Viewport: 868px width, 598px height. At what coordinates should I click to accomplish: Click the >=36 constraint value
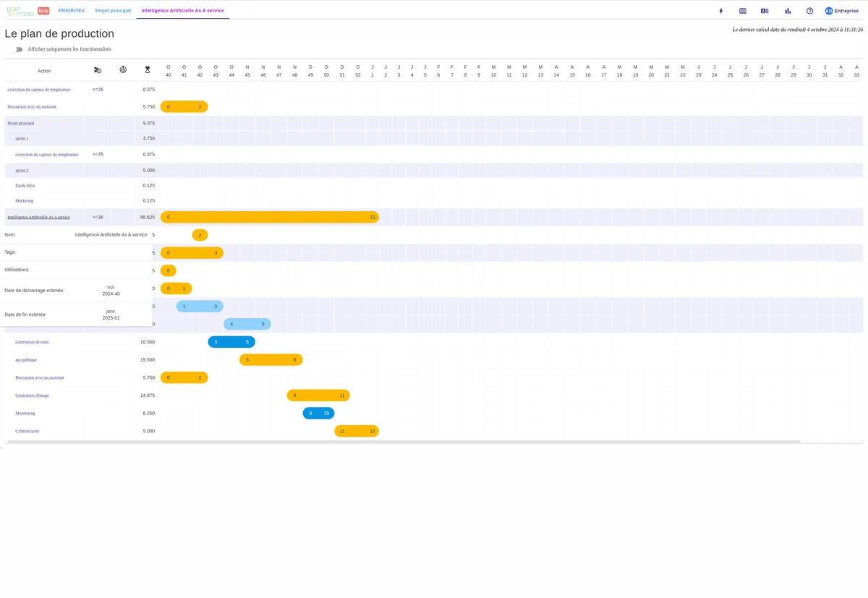[98, 217]
